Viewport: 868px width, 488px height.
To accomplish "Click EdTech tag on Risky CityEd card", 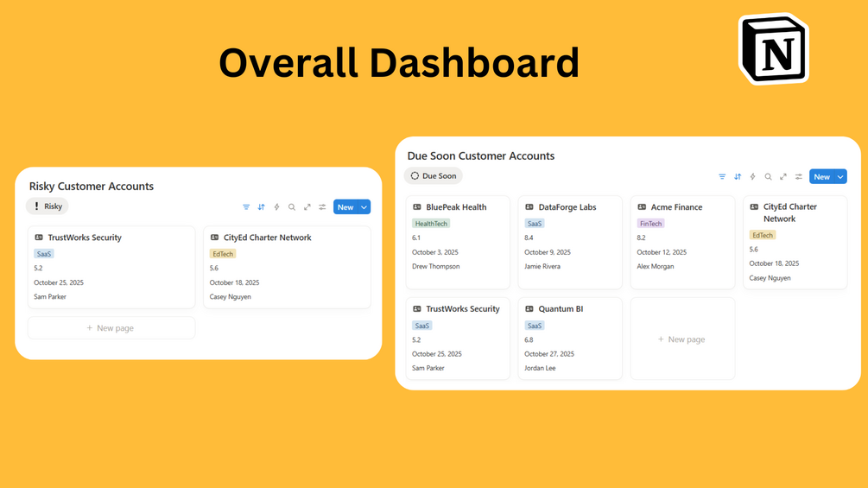I will (x=223, y=254).
